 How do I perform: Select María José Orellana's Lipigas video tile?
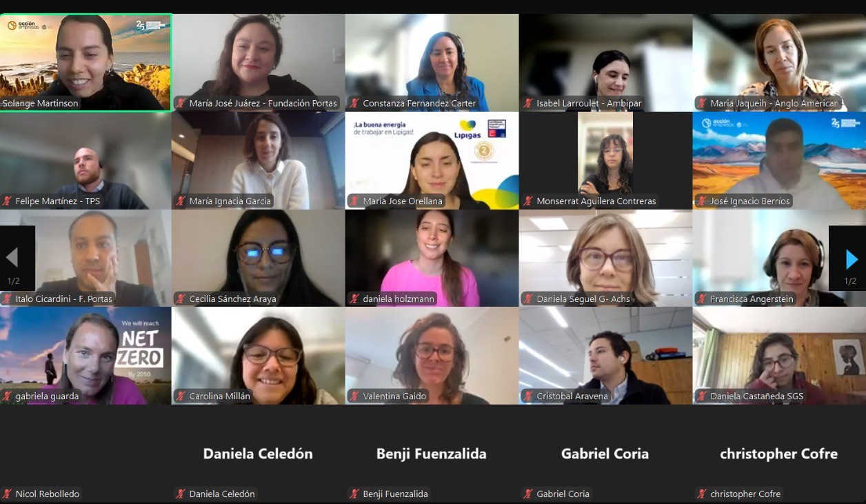(x=432, y=161)
